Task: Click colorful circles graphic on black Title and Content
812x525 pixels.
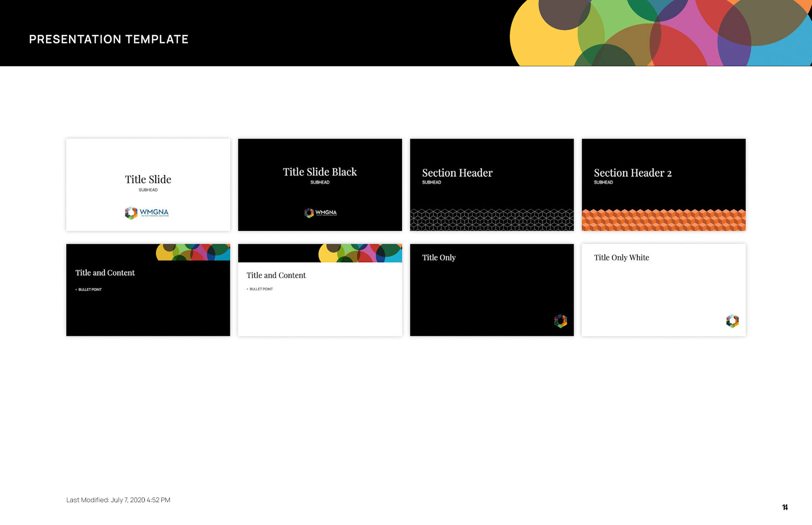Action: 193,252
